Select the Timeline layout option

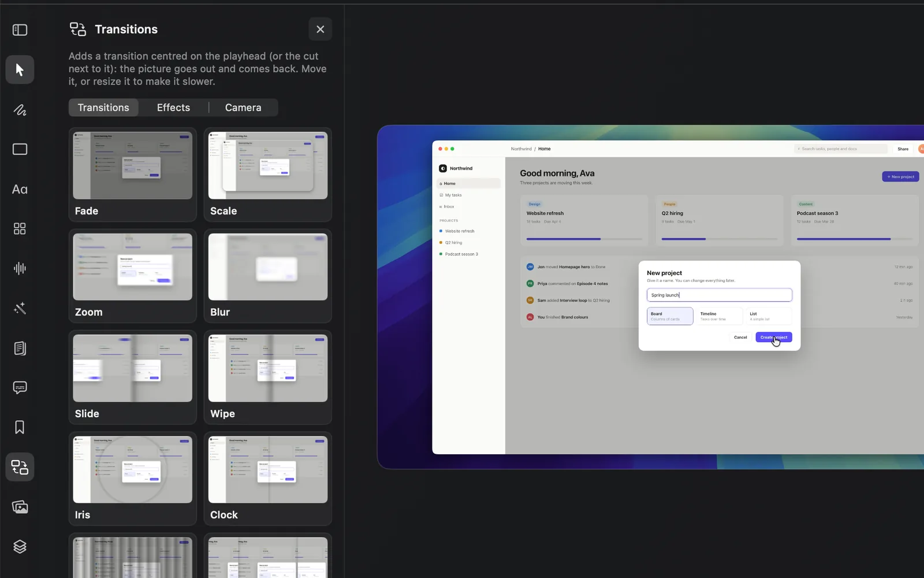point(719,316)
